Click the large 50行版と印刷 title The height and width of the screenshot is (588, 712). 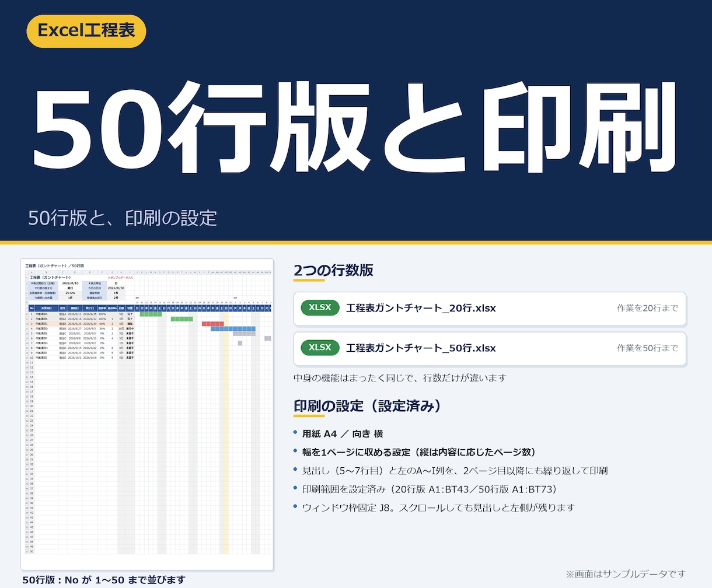[x=354, y=127]
